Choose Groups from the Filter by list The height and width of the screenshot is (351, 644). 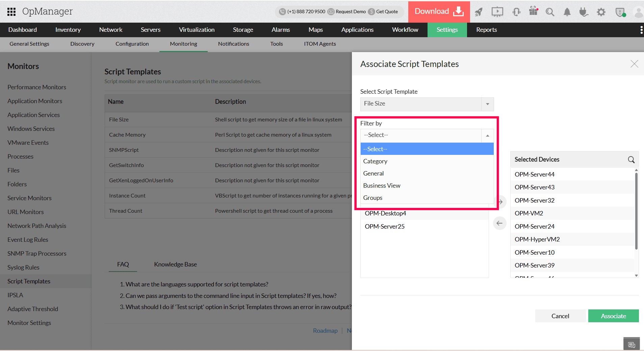[427, 198]
